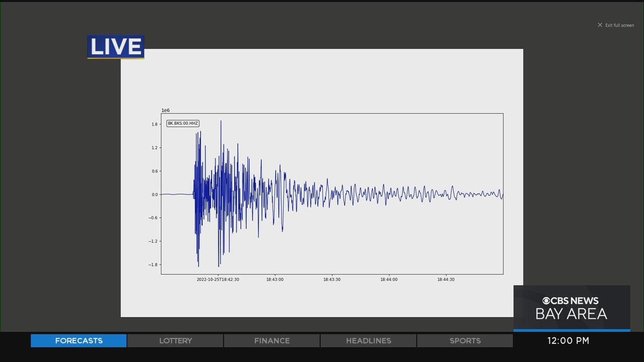Click the 2022-10-25T18:42:30 timestamp label
This screenshot has width=644, height=362.
[217, 280]
